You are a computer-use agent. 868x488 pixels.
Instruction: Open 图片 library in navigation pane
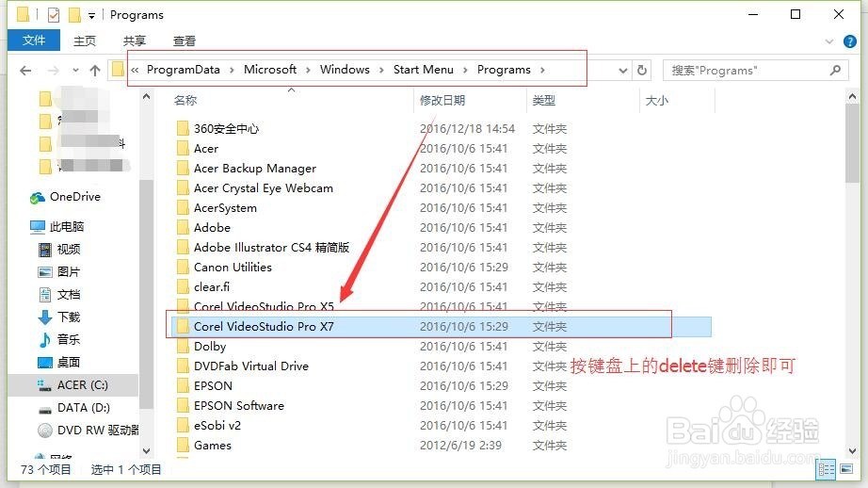coord(59,272)
